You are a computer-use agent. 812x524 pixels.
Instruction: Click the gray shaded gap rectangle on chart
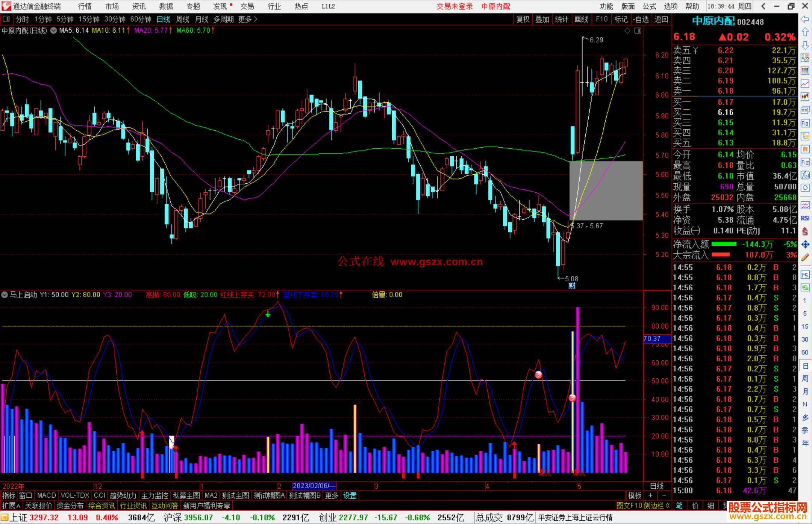tap(606, 190)
